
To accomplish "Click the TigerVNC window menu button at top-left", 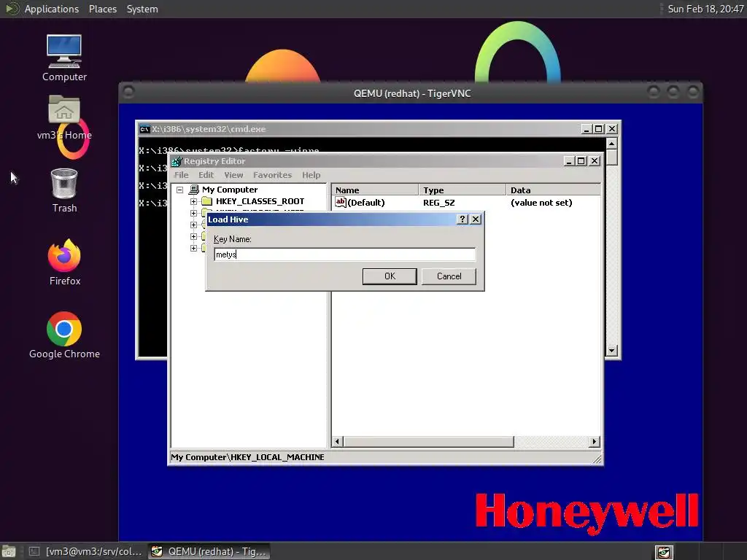I will (128, 92).
